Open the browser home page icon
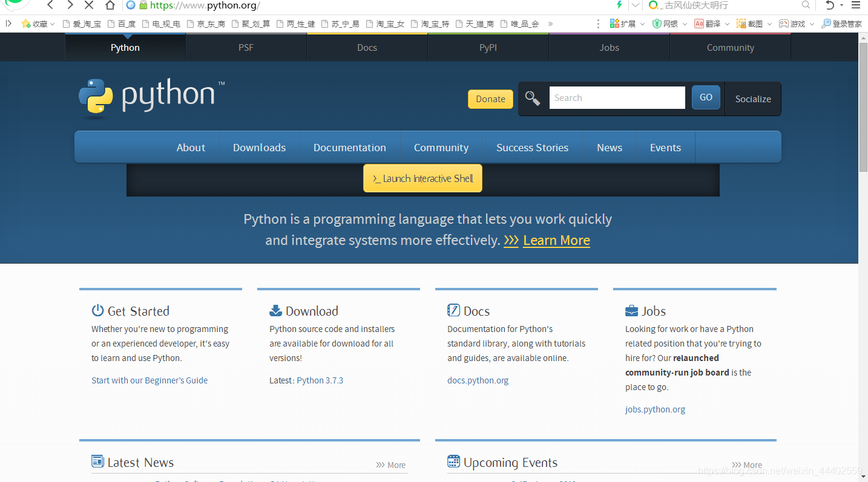 pos(110,5)
